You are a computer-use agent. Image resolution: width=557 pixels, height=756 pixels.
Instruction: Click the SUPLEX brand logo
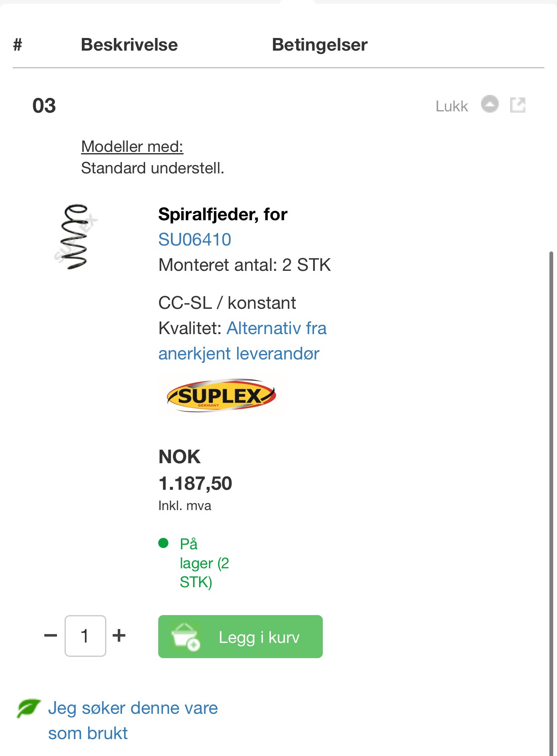221,396
